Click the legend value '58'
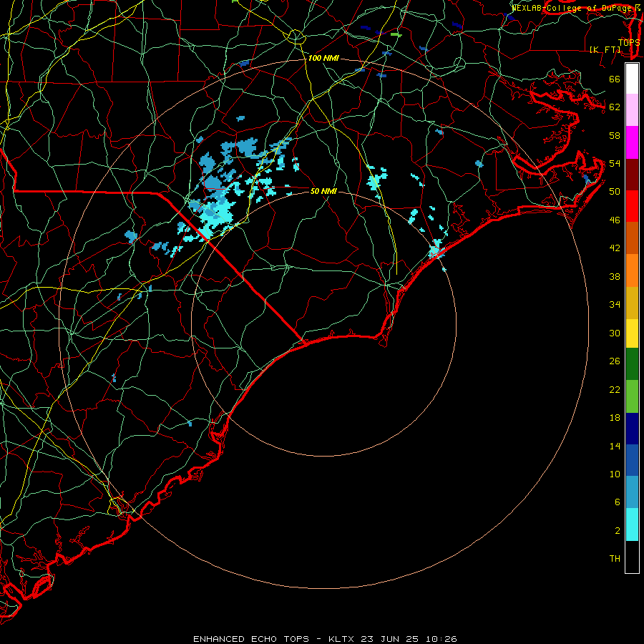Image resolution: width=644 pixels, height=644 pixels. tap(615, 135)
